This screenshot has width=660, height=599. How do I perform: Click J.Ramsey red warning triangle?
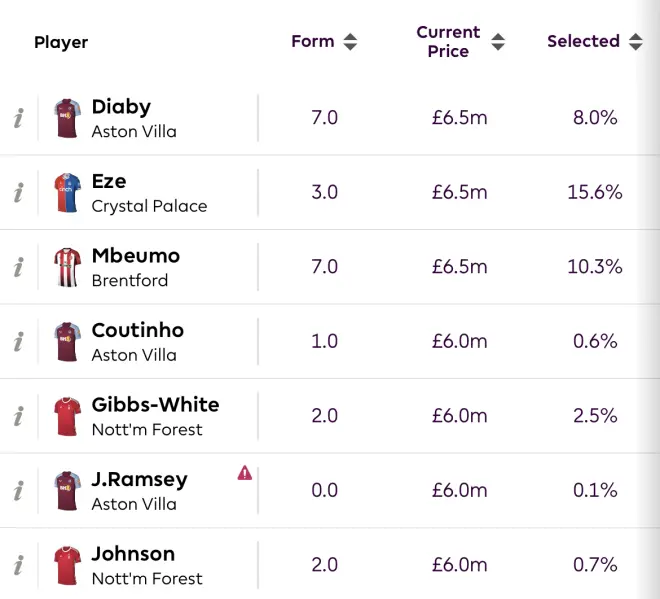point(245,473)
